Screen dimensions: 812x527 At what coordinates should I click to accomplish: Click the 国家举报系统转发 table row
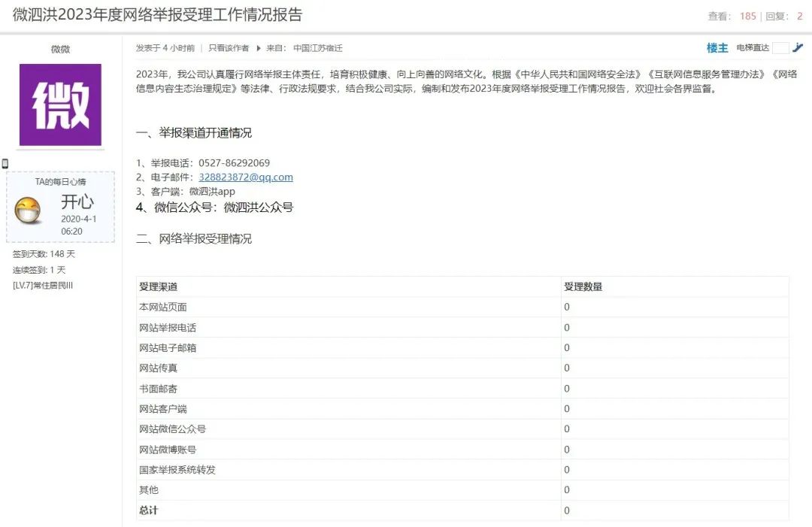177,470
